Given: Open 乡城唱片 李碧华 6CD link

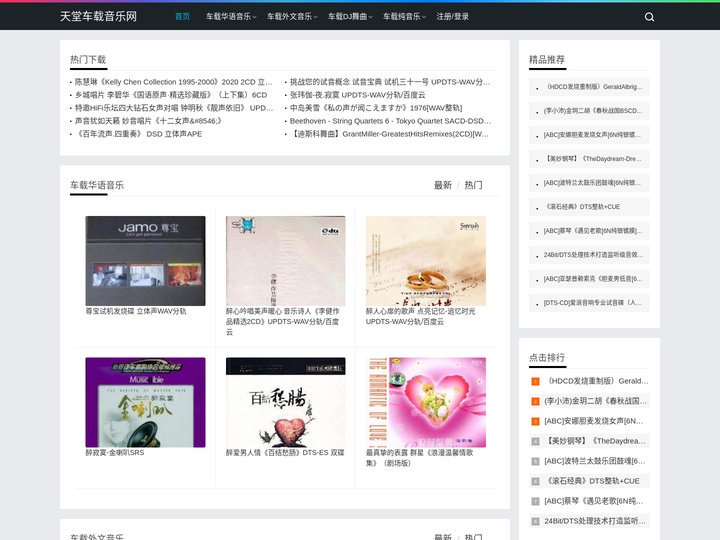Looking at the screenshot, I should click(170, 95).
